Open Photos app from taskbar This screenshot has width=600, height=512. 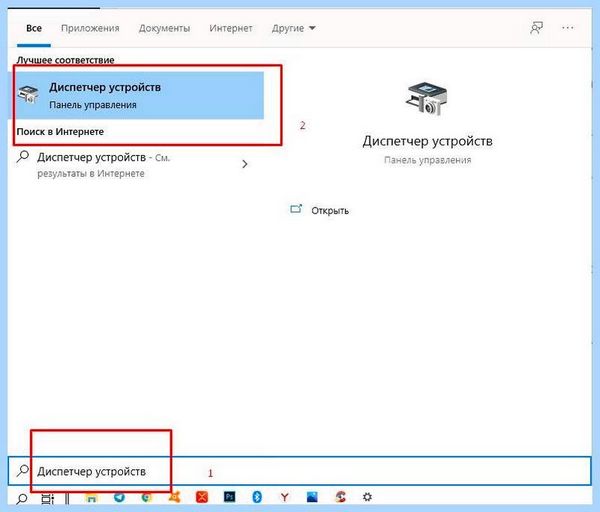tap(312, 497)
